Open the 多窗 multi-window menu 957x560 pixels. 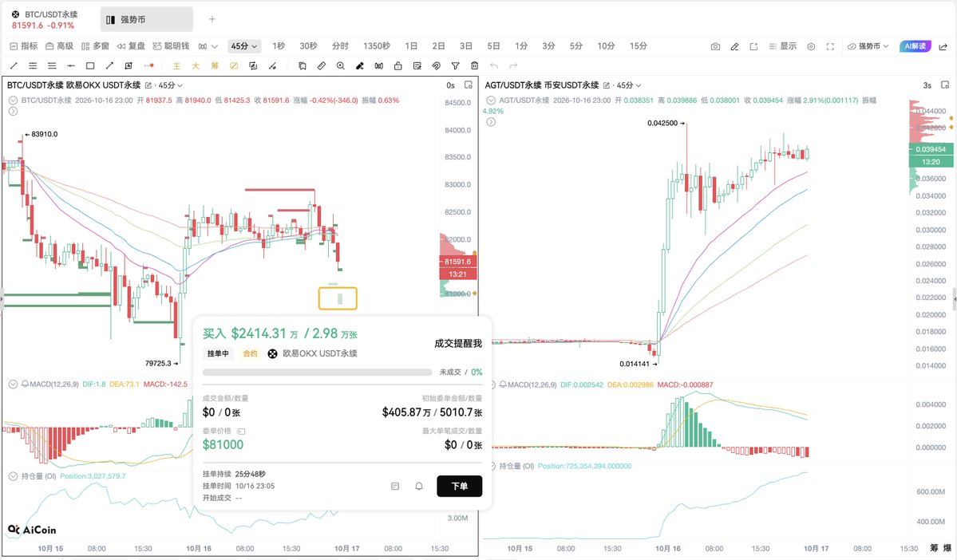95,46
